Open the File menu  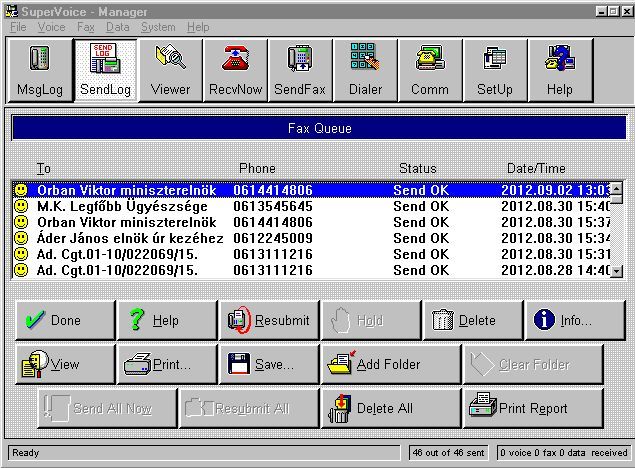point(18,27)
